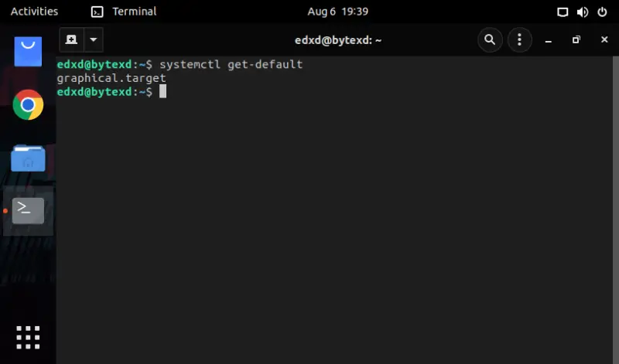Select the Terminal icon in the dock
The height and width of the screenshot is (364, 619).
pos(28,211)
